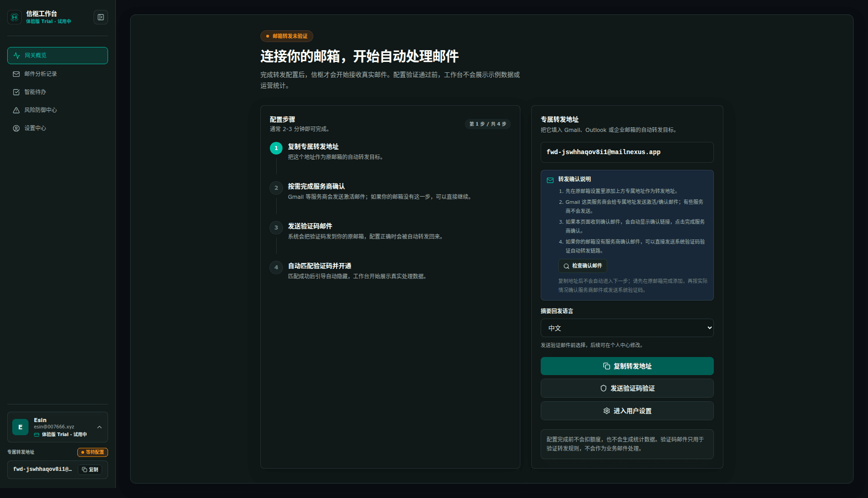Click the 智能待办 checkbox icon
868x498 pixels.
point(16,92)
